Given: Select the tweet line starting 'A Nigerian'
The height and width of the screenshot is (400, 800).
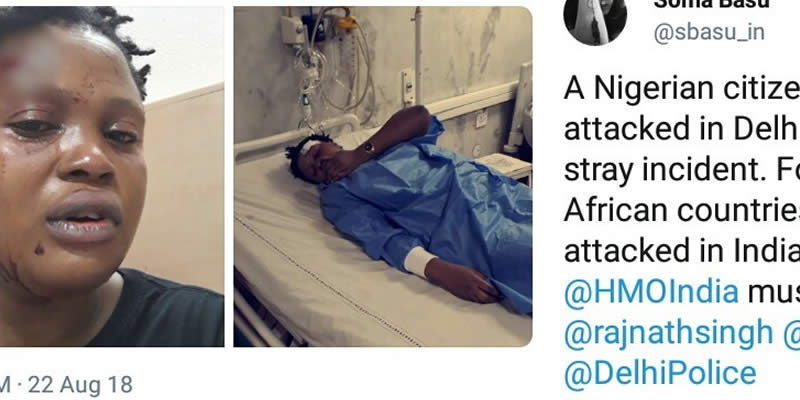Looking at the screenshot, I should (682, 90).
